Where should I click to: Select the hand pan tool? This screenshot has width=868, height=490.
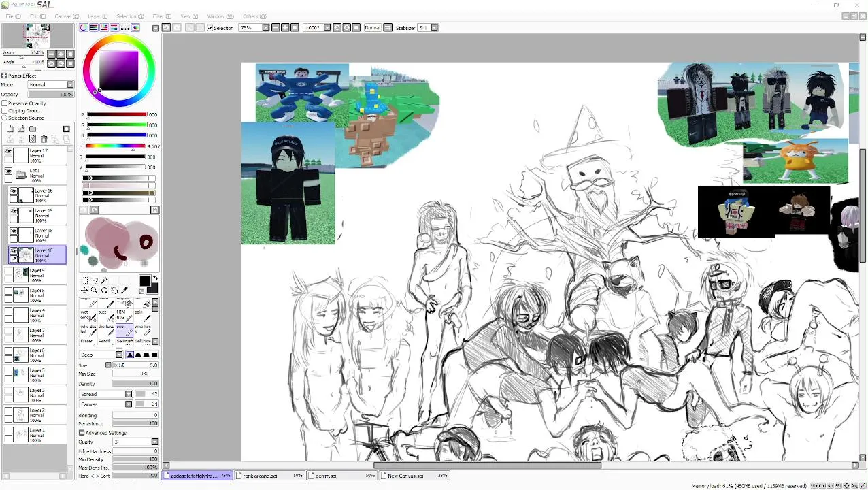coord(114,291)
